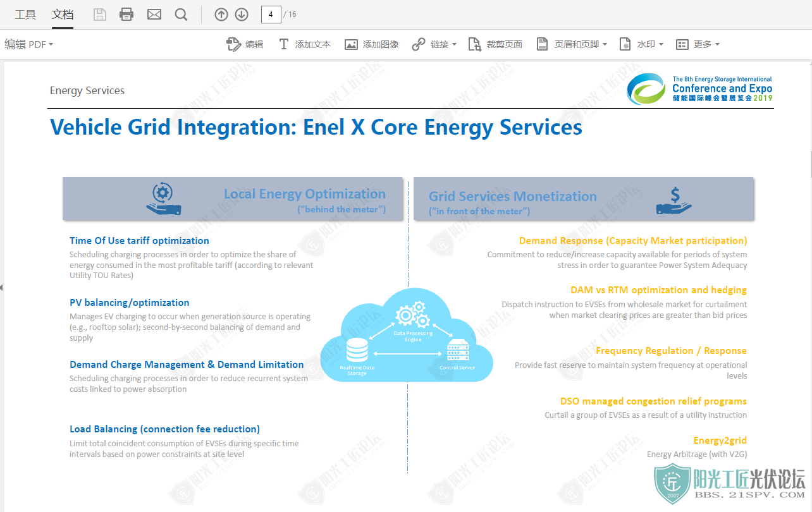Click '("in front of the meter")' subtitle text
The width and height of the screenshot is (812, 512).
[x=479, y=211]
